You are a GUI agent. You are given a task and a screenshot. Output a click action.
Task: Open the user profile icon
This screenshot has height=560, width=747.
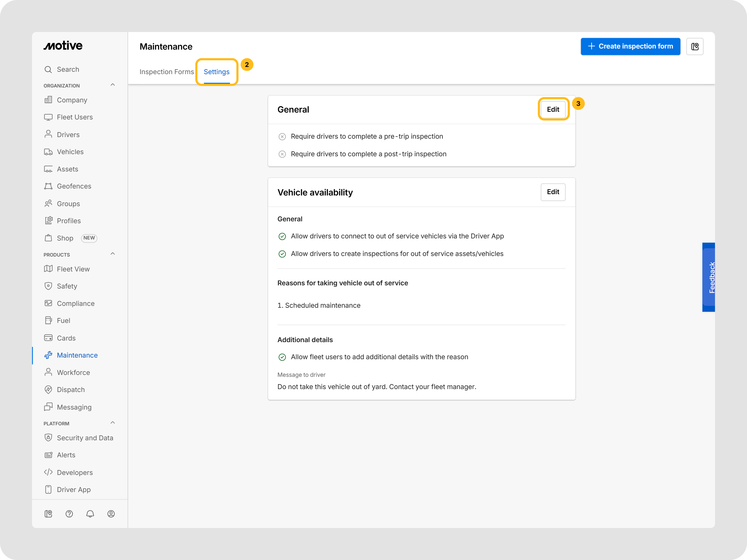[x=111, y=514]
